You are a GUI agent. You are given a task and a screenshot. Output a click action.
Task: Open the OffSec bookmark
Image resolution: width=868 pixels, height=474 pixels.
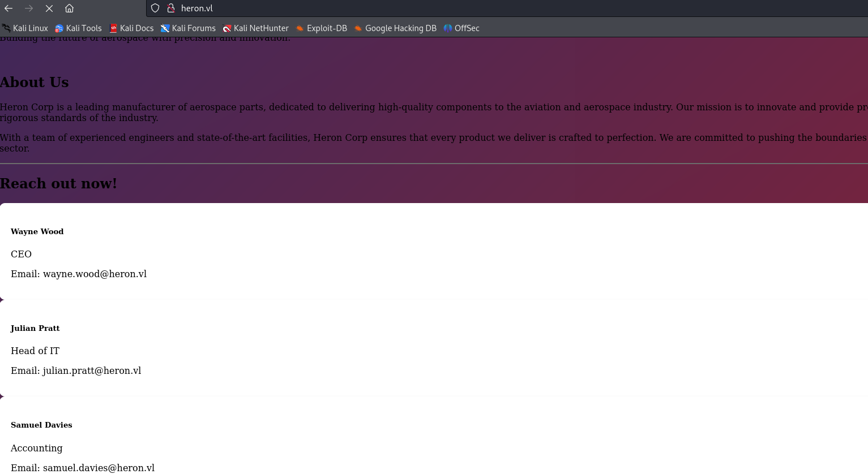pos(461,28)
